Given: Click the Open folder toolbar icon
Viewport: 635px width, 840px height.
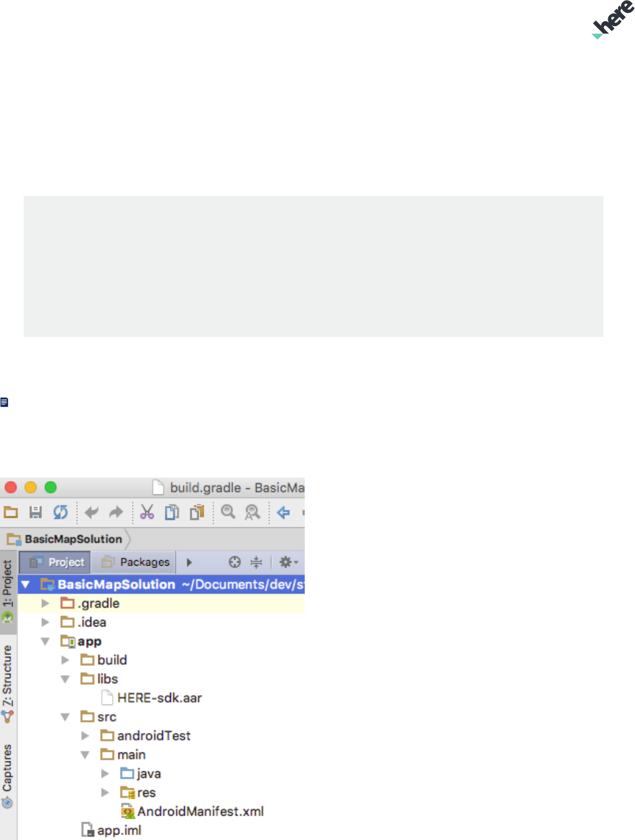Looking at the screenshot, I should tap(11, 512).
